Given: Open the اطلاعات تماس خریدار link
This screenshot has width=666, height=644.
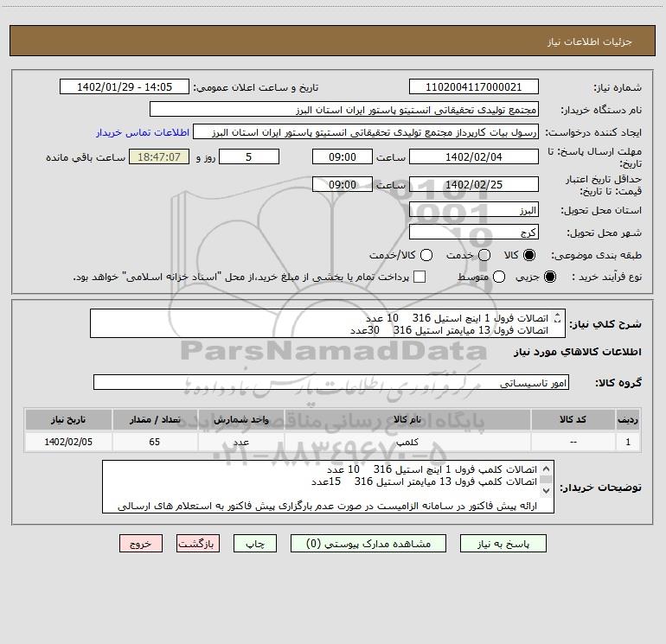Looking at the screenshot, I should pyautogui.click(x=143, y=132).
